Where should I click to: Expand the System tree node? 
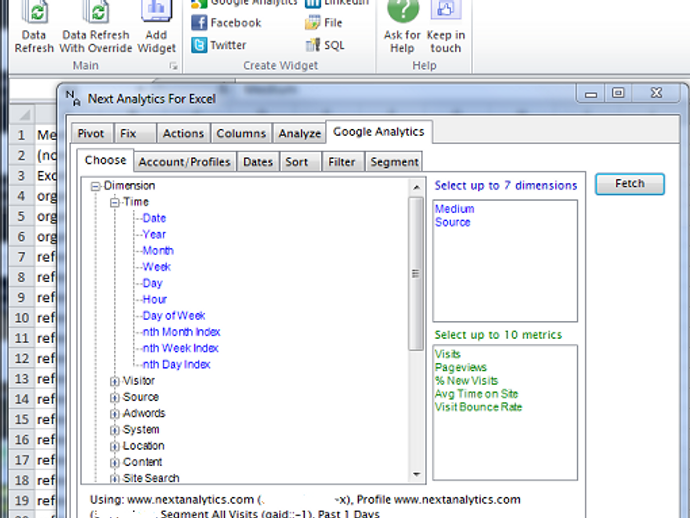(x=114, y=430)
